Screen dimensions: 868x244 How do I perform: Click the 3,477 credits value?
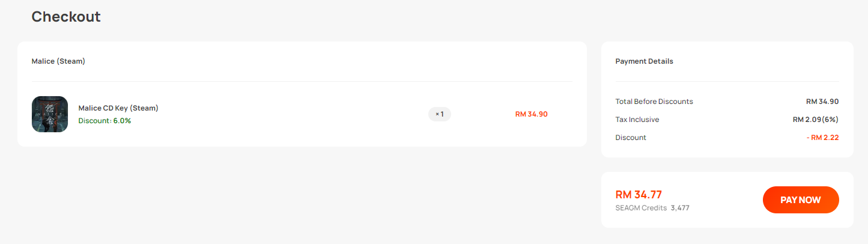click(680, 208)
